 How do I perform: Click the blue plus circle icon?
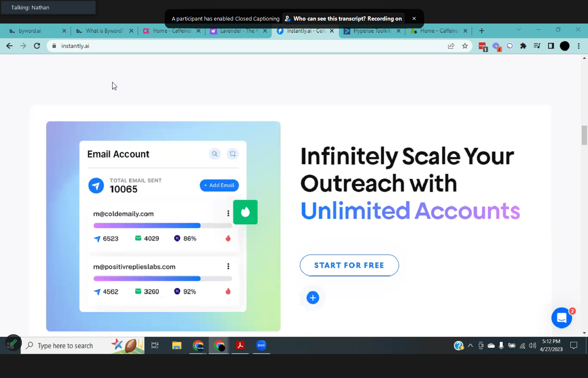tap(313, 298)
